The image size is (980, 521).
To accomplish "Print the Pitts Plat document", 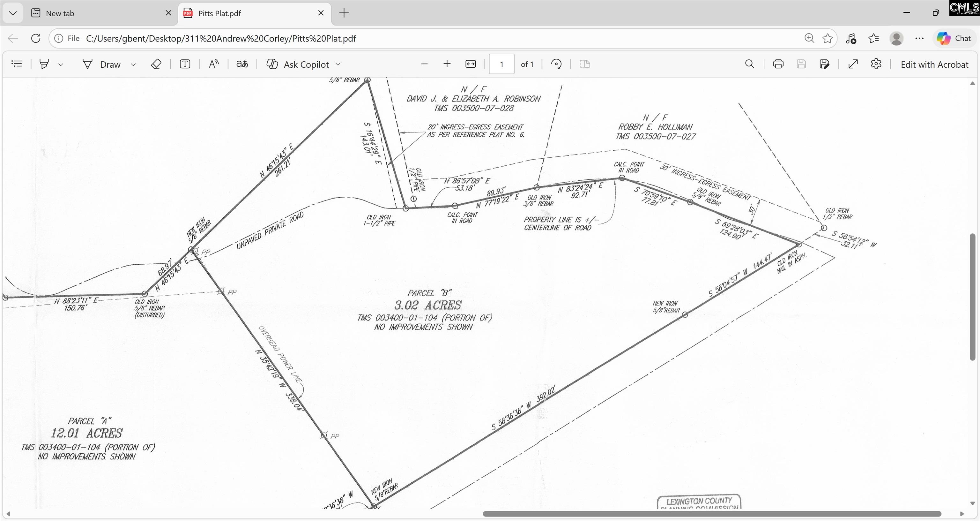I will coord(778,64).
